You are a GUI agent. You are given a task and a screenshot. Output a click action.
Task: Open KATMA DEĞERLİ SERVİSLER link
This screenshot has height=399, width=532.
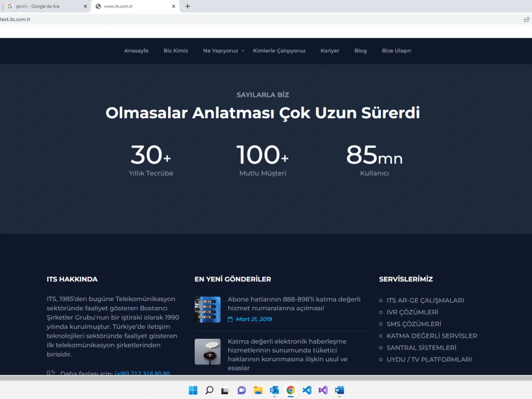coord(431,336)
